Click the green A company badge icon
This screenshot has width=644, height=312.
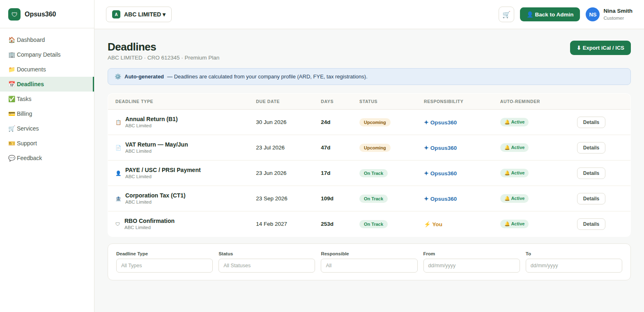tap(116, 14)
